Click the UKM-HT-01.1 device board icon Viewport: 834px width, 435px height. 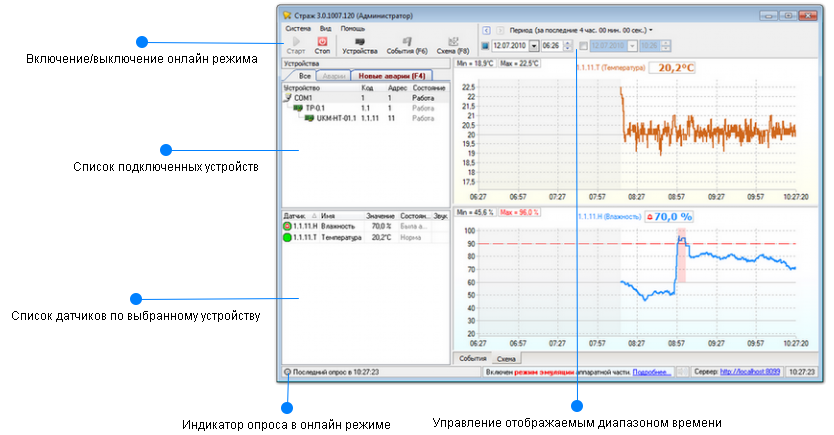(x=309, y=118)
